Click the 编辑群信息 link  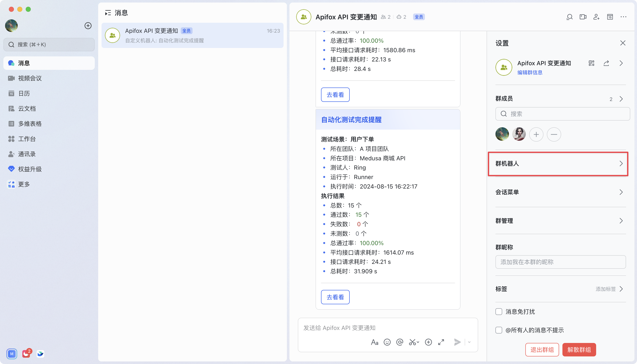pos(530,73)
